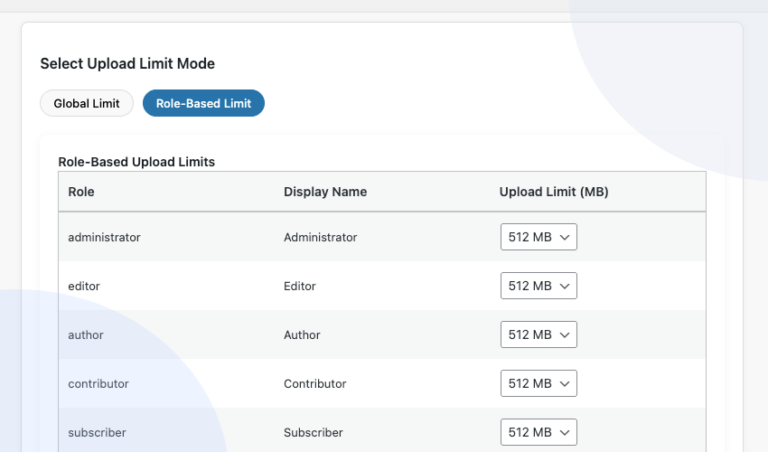Select the Role-Based Limit mode button
Viewport: 768px width, 452px height.
pos(203,103)
